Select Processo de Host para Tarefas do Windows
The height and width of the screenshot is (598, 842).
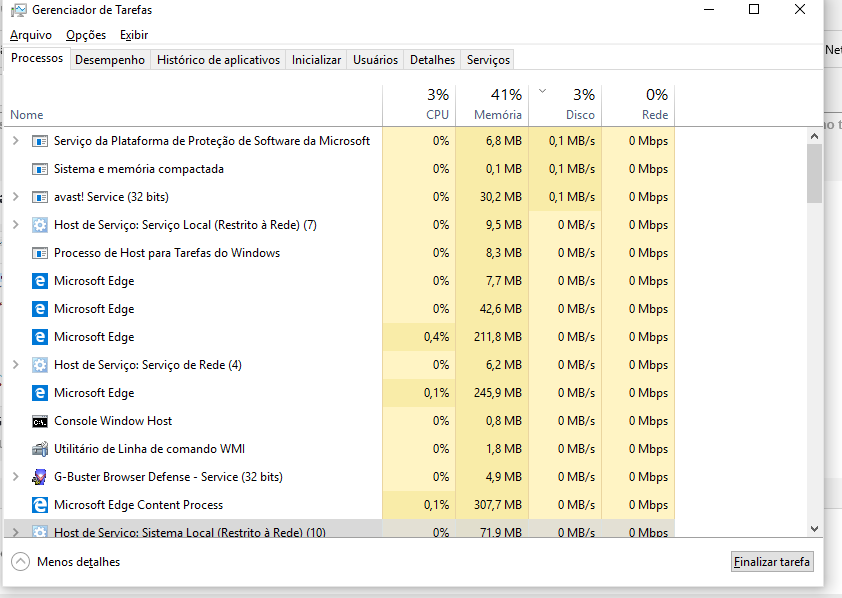[x=167, y=253]
